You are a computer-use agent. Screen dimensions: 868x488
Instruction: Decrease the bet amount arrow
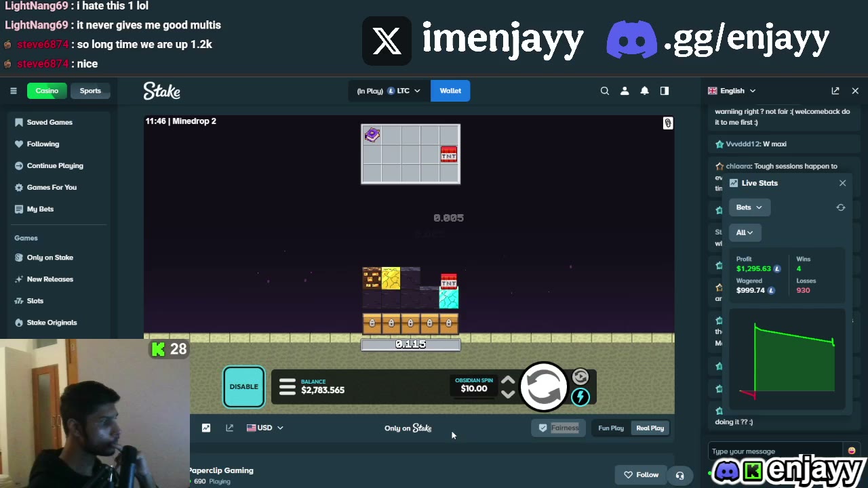tap(508, 394)
